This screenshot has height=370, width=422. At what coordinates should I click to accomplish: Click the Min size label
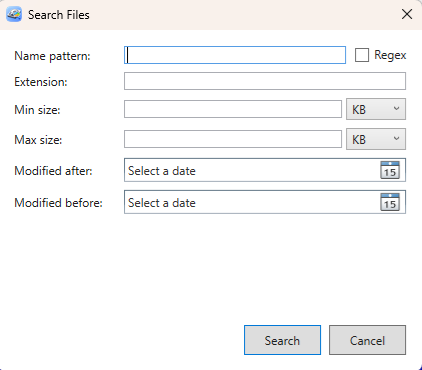(37, 110)
